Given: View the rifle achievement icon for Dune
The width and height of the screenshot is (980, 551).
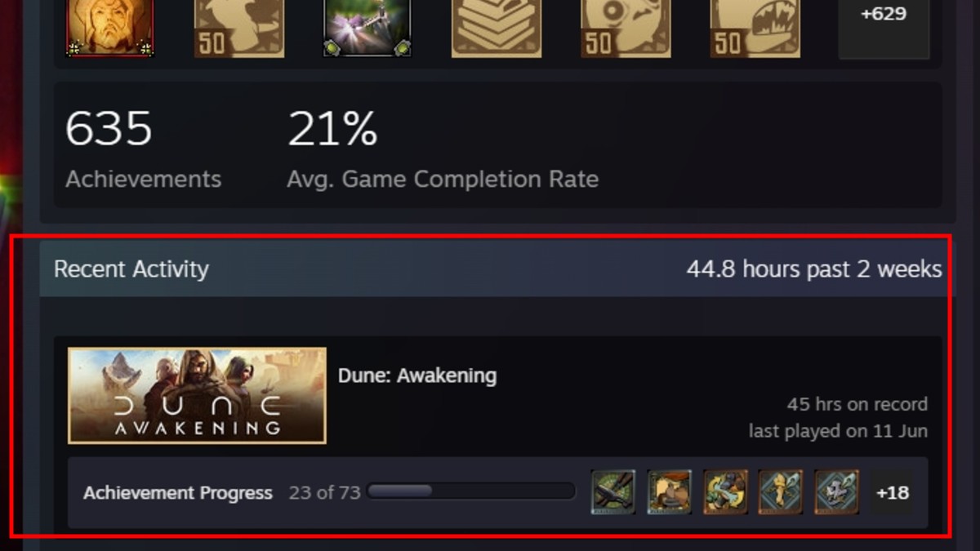Looking at the screenshot, I should [613, 492].
